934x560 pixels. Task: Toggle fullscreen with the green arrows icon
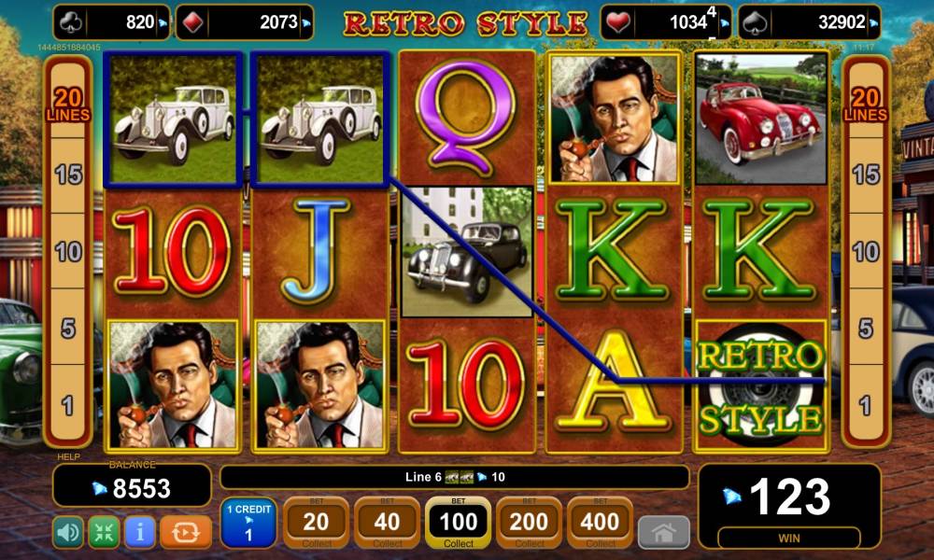pos(104,532)
